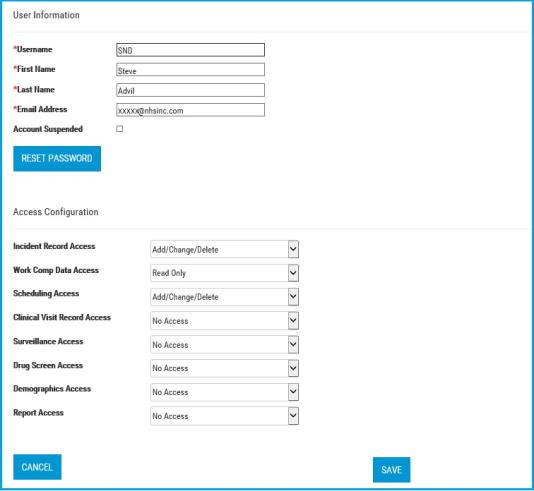Click the Incident Record Access label
The width and height of the screenshot is (534, 491).
click(x=54, y=246)
